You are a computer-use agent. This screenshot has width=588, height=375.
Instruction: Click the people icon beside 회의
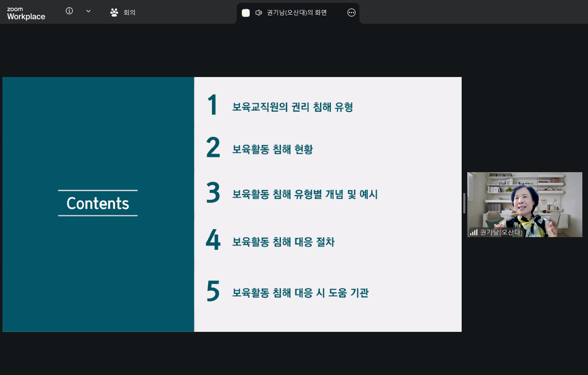point(114,12)
